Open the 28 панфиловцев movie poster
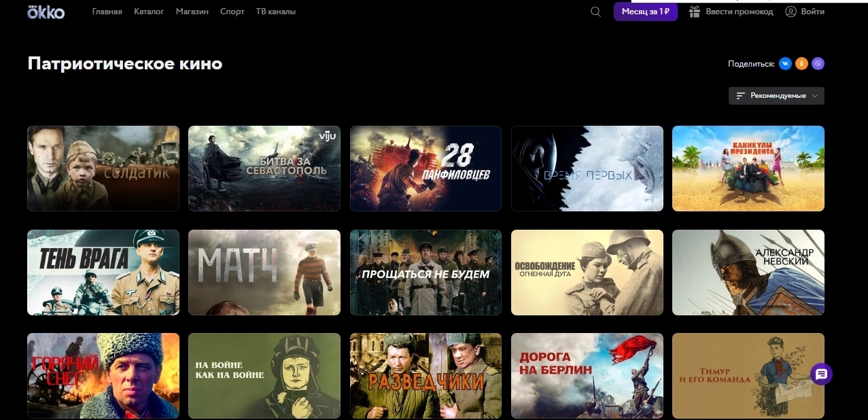The width and height of the screenshot is (868, 420). pyautogui.click(x=426, y=169)
